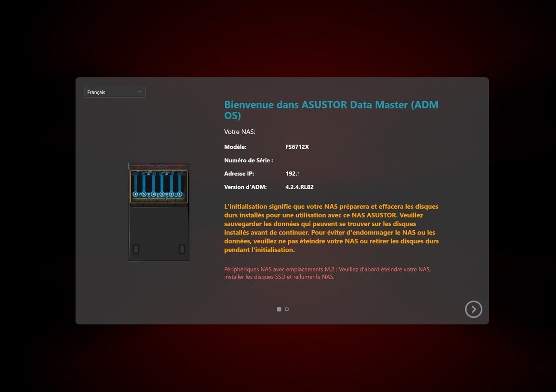The height and width of the screenshot is (392, 556).
Task: Select the first page indicator dot
Action: (x=279, y=309)
